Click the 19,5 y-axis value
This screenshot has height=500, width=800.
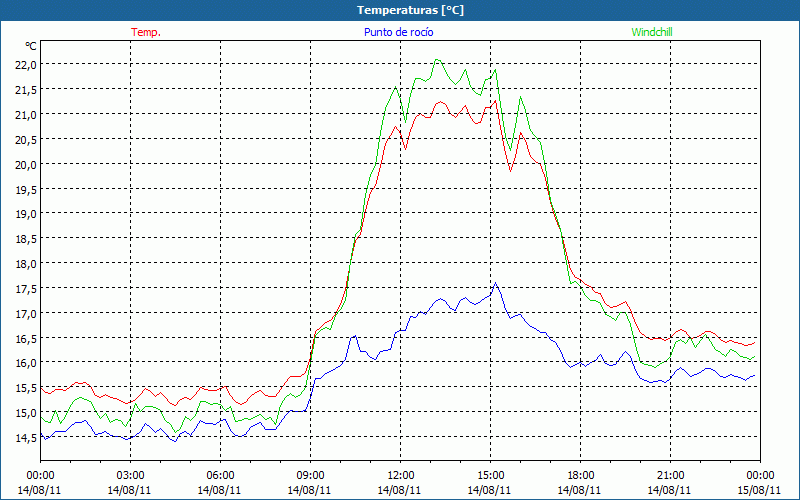pyautogui.click(x=27, y=190)
